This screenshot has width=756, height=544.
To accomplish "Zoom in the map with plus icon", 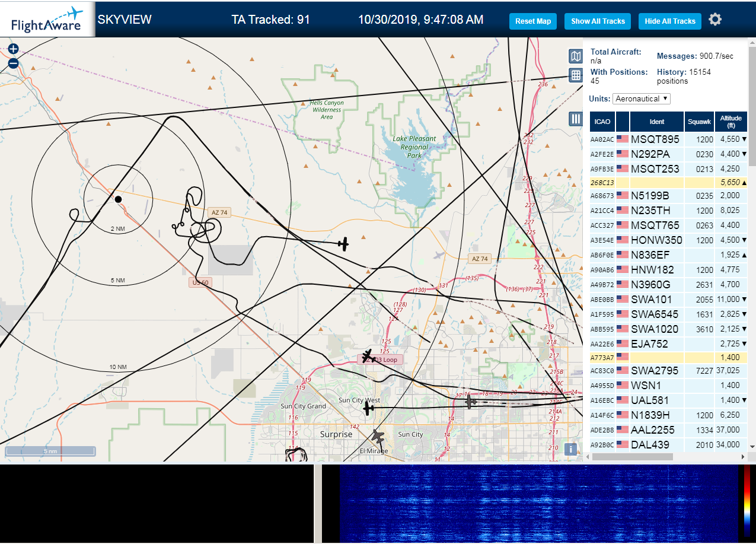I will 13,49.
